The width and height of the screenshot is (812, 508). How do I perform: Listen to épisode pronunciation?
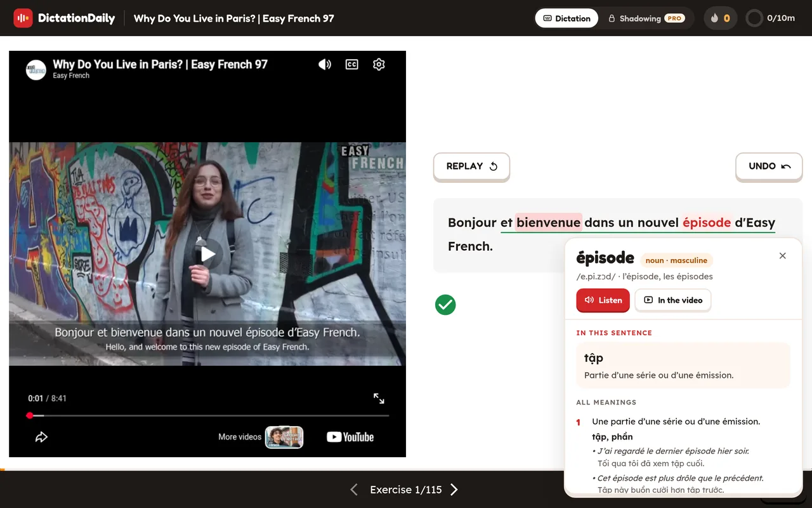[x=603, y=300]
